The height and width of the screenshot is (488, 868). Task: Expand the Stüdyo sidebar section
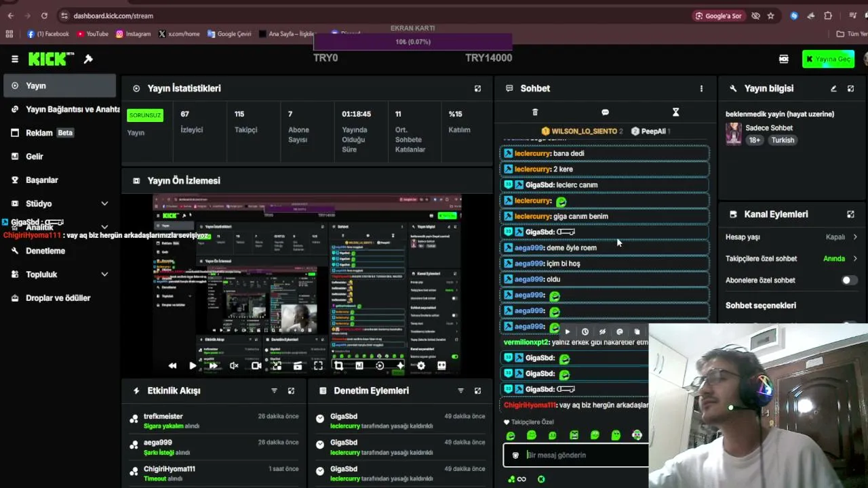point(104,203)
